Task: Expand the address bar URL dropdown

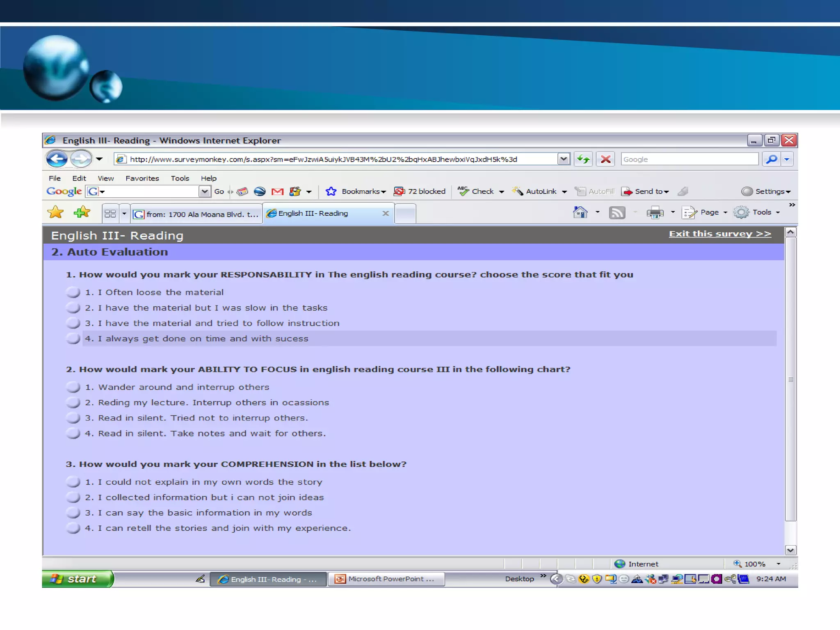Action: pos(564,159)
